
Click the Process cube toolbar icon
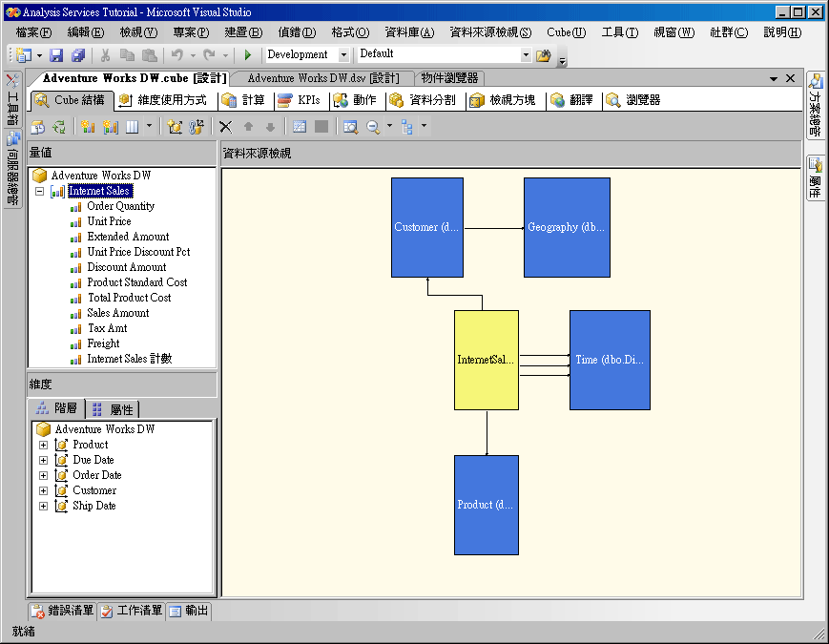click(38, 127)
